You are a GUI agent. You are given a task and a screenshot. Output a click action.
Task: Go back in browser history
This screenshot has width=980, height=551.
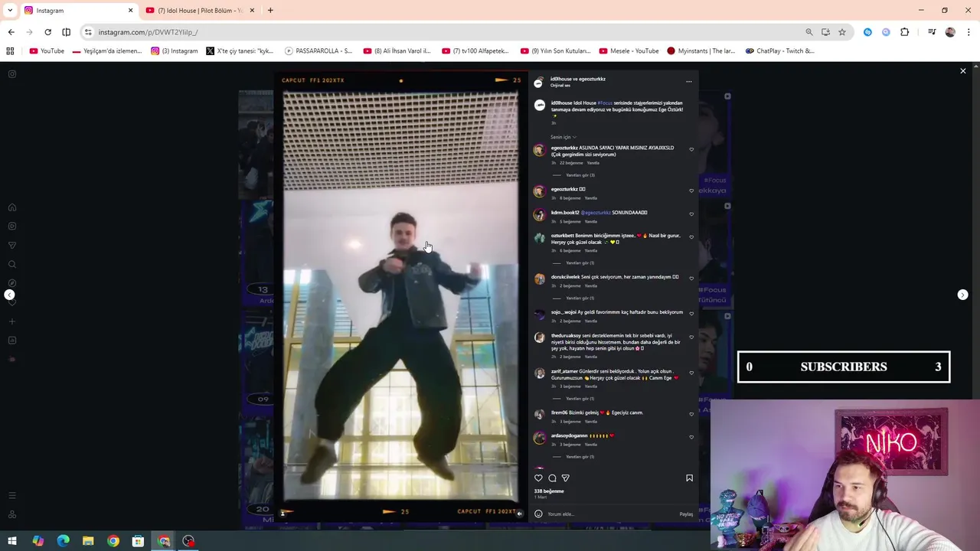(x=11, y=32)
